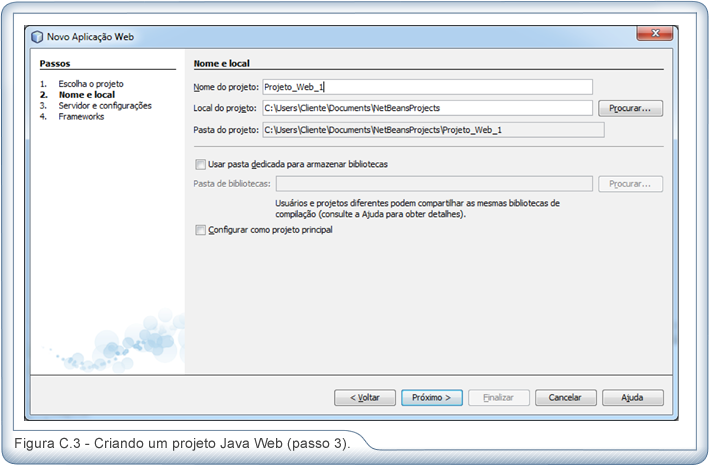Screen dimensions: 710x466
Task: Cancel the wizard with Cancelar
Action: 566,398
